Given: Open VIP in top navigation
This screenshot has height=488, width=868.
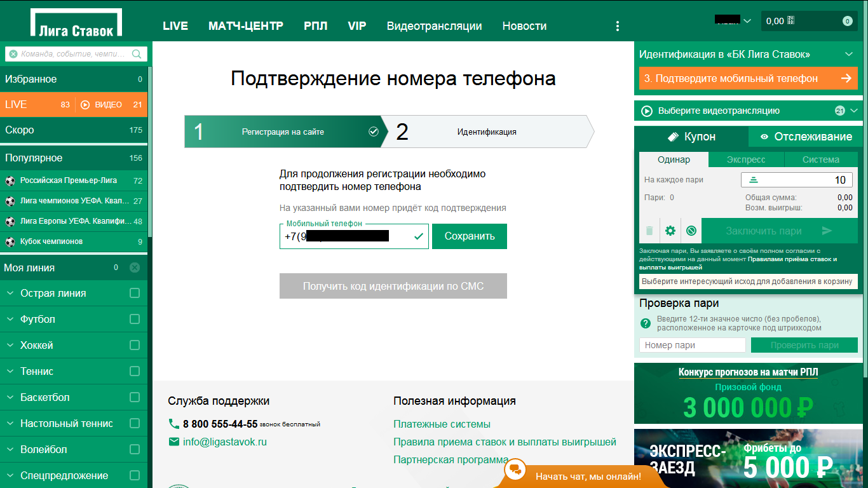Looking at the screenshot, I should click(x=357, y=26).
